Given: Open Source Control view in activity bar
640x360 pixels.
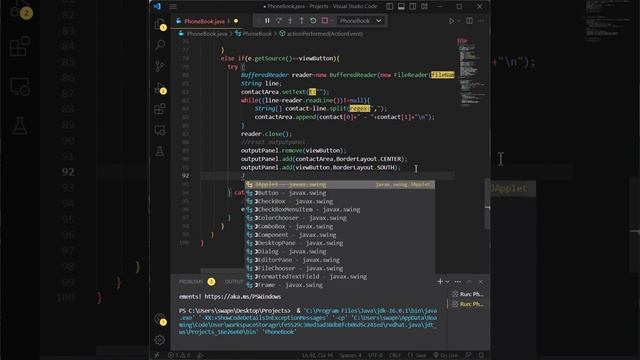Looking at the screenshot, I should point(160,66).
